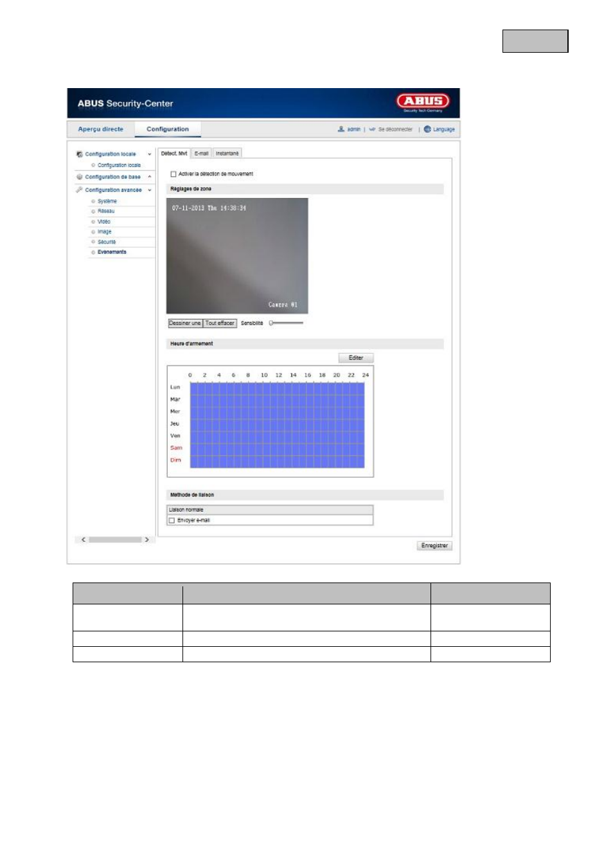Open Vidéo settings in sidebar
The height and width of the screenshot is (868, 613).
click(104, 222)
